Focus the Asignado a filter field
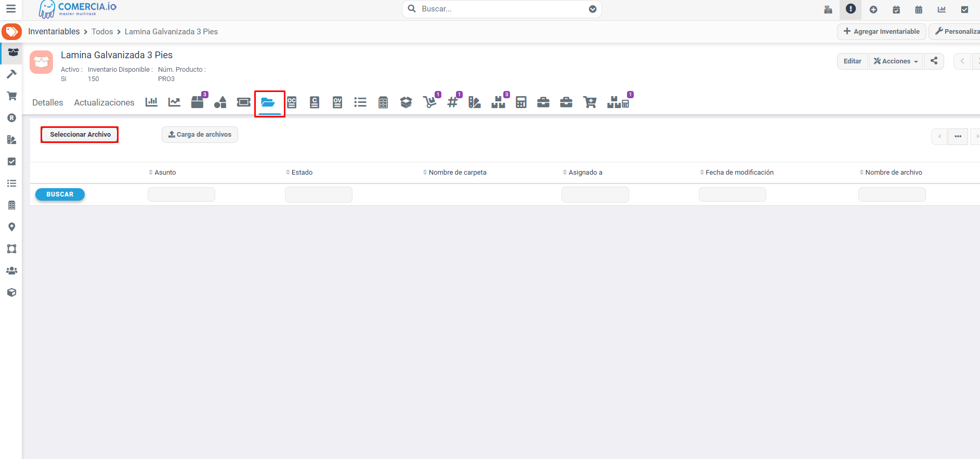This screenshot has width=980, height=459. pos(595,194)
